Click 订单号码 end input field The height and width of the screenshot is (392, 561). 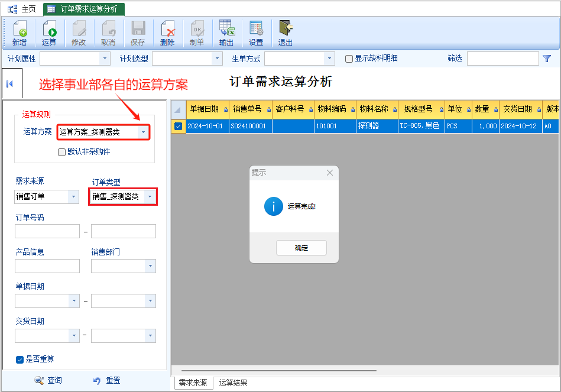click(x=124, y=231)
